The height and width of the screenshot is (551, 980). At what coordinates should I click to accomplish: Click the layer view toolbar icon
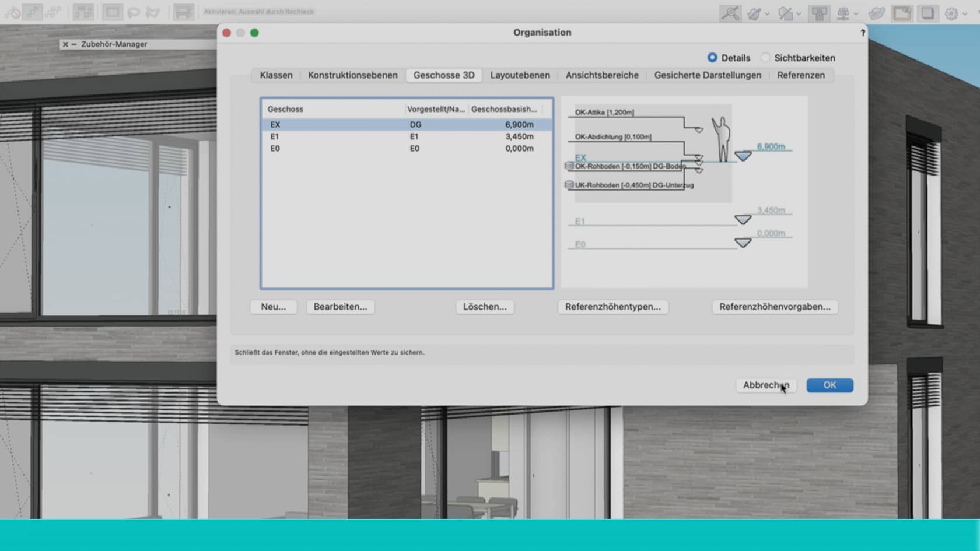(x=928, y=13)
